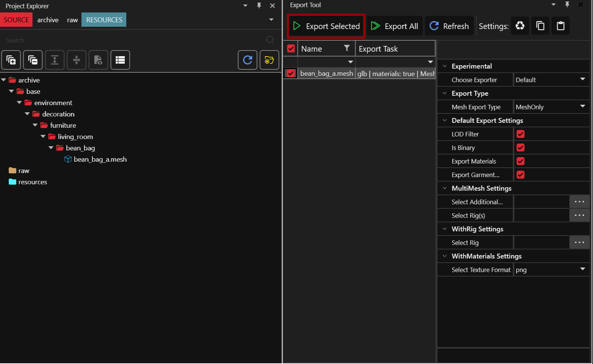Switch to the raw tab
This screenshot has width=593, height=364.
pos(72,20)
